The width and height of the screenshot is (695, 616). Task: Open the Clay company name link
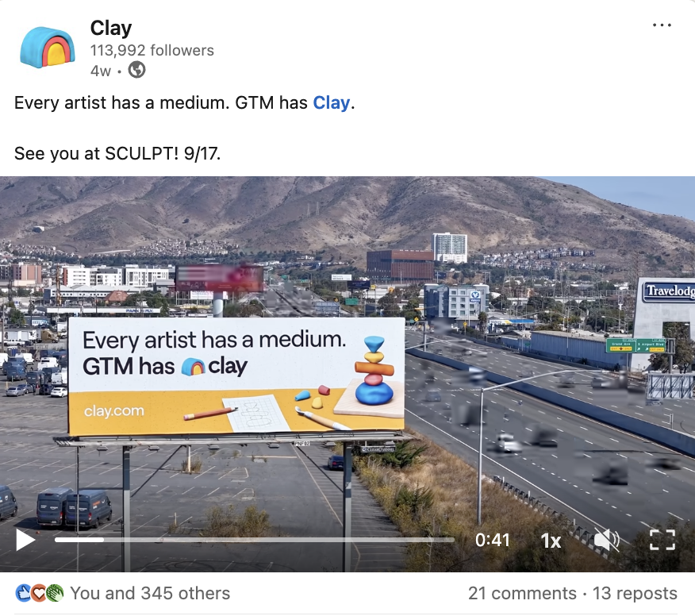tap(111, 29)
